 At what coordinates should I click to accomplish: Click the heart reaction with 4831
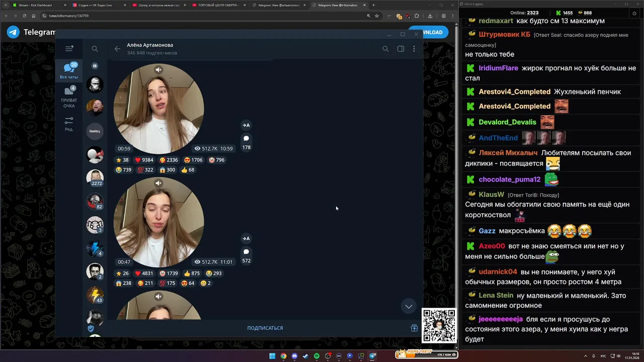point(144,274)
